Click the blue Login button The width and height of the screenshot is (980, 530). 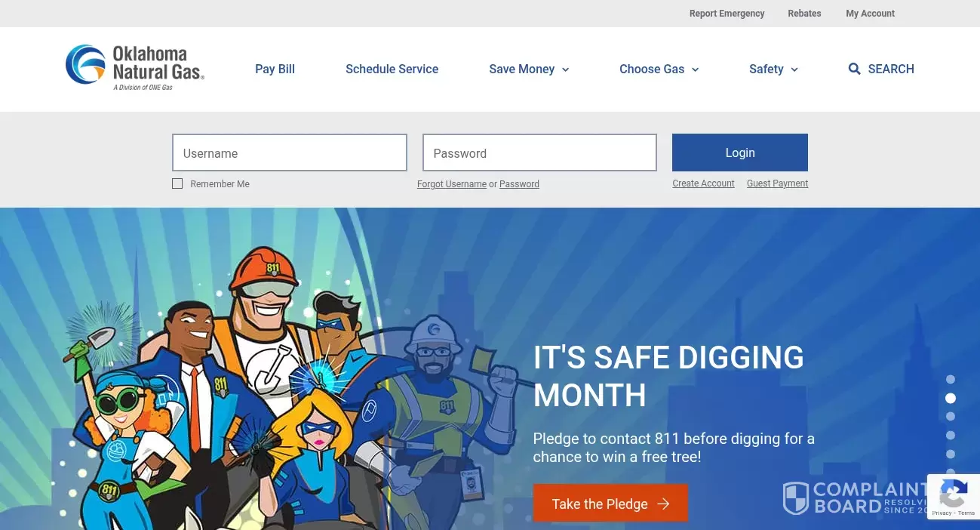740,153
